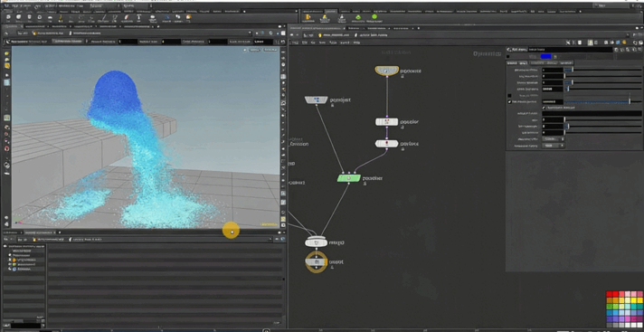Select the Torus tool on the Create shelf
This screenshot has width=644, height=332.
pos(40,17)
